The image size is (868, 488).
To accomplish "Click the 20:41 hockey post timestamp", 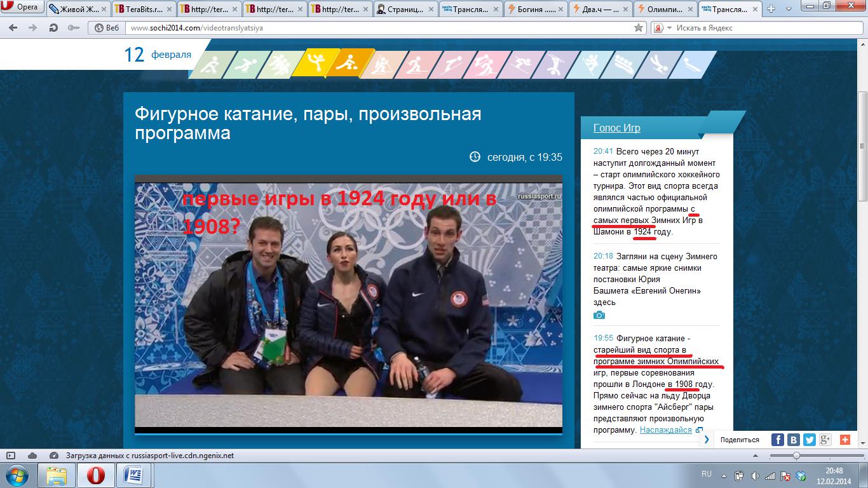I will [x=603, y=151].
